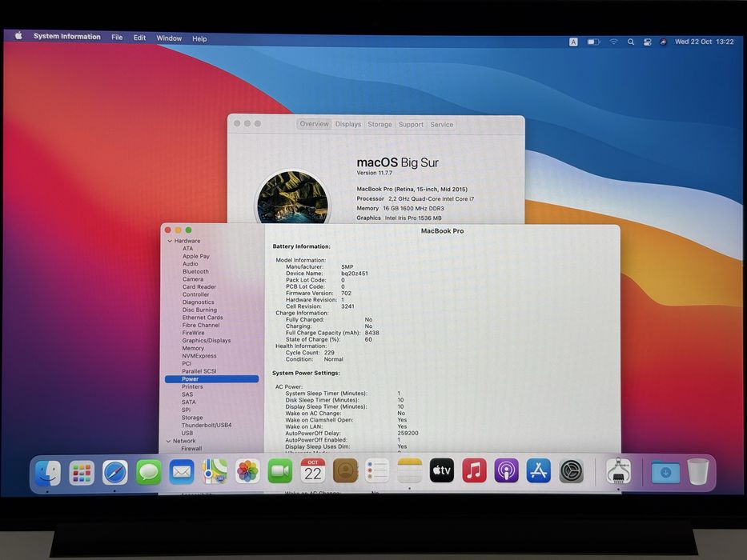Viewport: 747px width, 560px height.
Task: Select Apple Pay in the sidebar
Action: tap(196, 256)
